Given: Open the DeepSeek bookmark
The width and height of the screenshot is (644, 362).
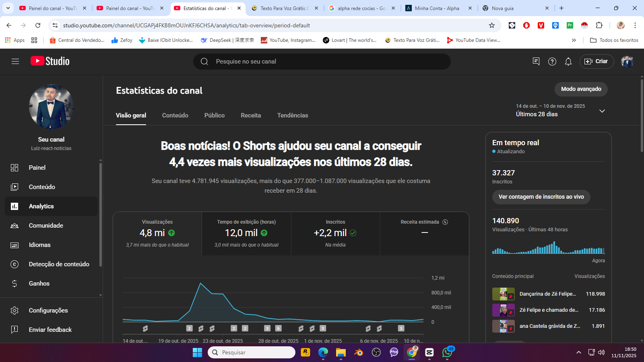Looking at the screenshot, I should 227,40.
